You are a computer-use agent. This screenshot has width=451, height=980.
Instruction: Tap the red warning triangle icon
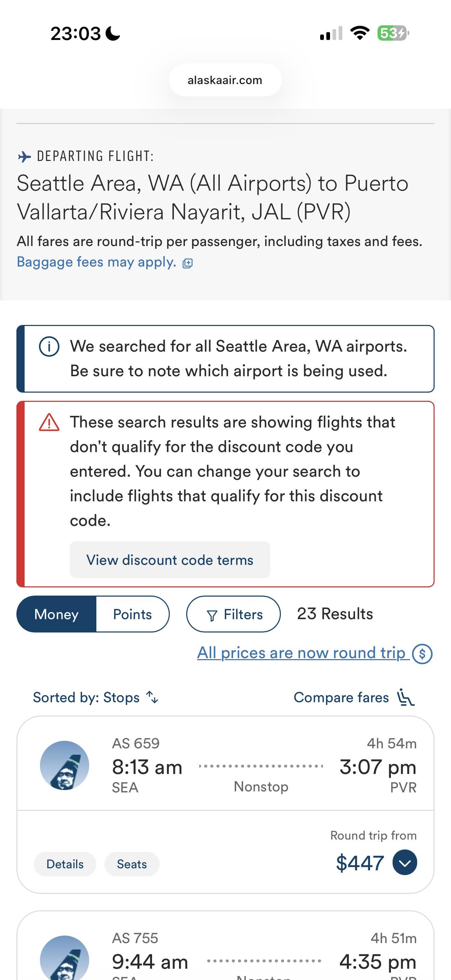49,423
